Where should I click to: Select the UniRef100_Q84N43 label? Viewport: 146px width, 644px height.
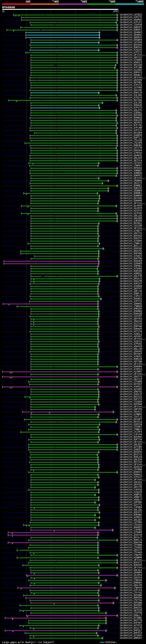click(131, 32)
